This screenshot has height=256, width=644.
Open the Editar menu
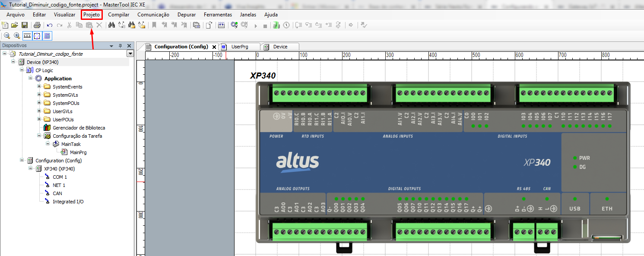pyautogui.click(x=39, y=14)
